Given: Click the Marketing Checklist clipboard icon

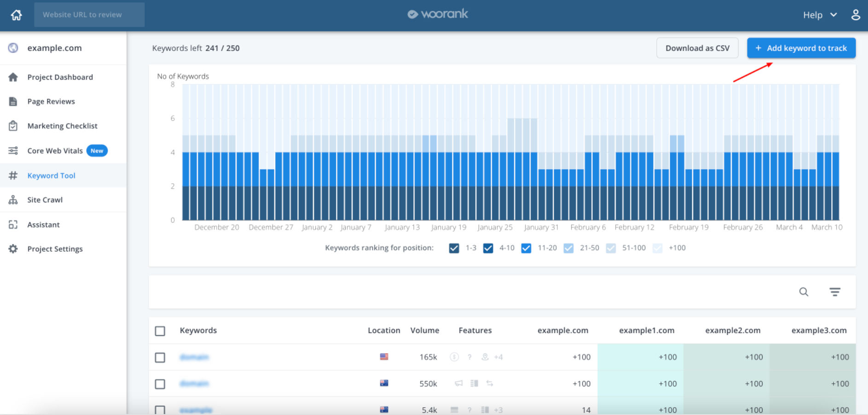Looking at the screenshot, I should (x=13, y=126).
